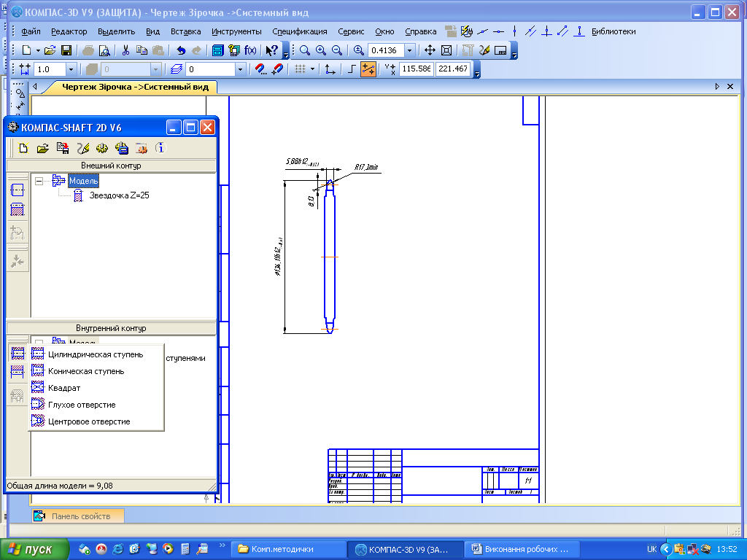Viewport: 747px width, 560px height.
Task: Collapse the Модель tree node
Action: [x=39, y=181]
